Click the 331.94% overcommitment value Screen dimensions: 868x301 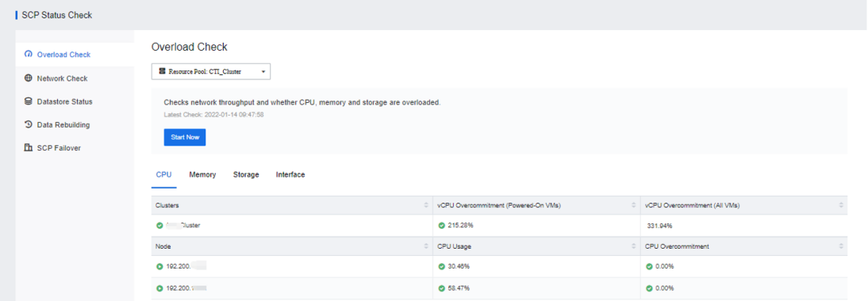(x=659, y=226)
